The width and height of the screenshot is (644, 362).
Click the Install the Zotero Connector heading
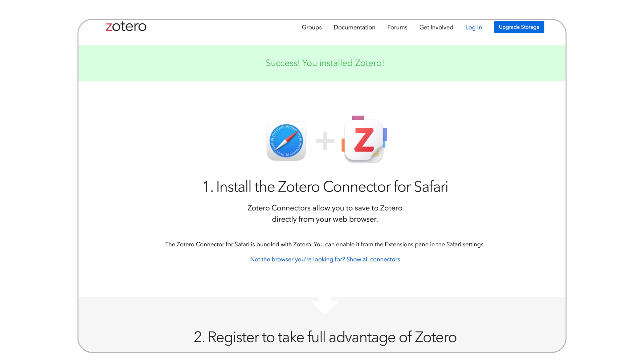pyautogui.click(x=325, y=187)
